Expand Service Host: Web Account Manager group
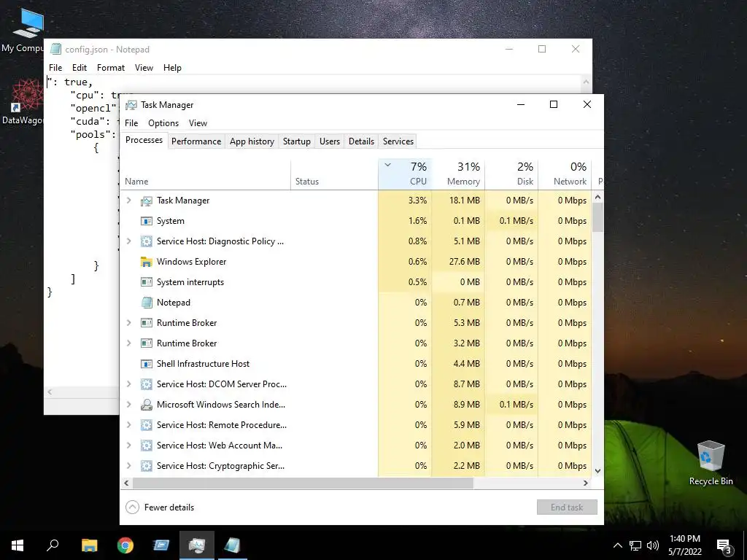Screen dimensions: 747x560 tap(128, 446)
